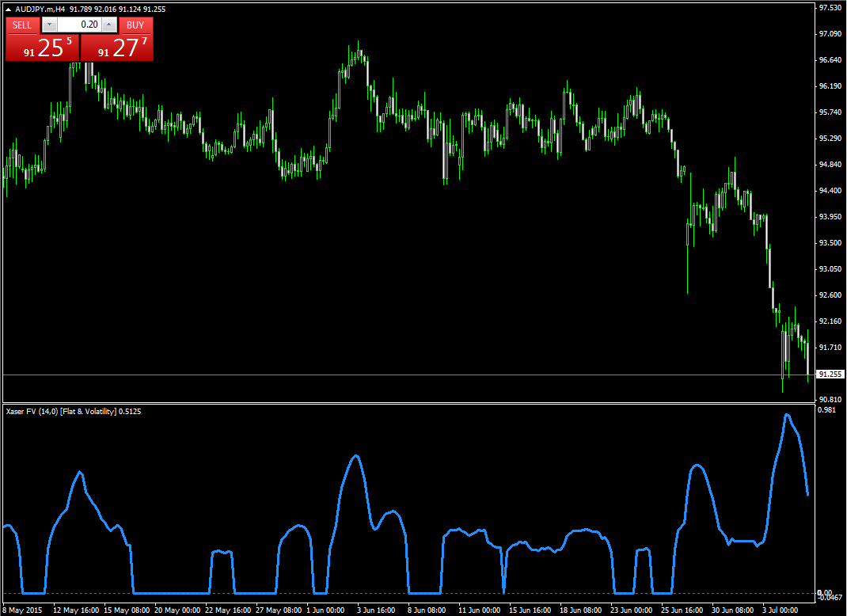This screenshot has height=616, width=847.
Task: Click the 97.090 price scale label
Action: coord(830,34)
